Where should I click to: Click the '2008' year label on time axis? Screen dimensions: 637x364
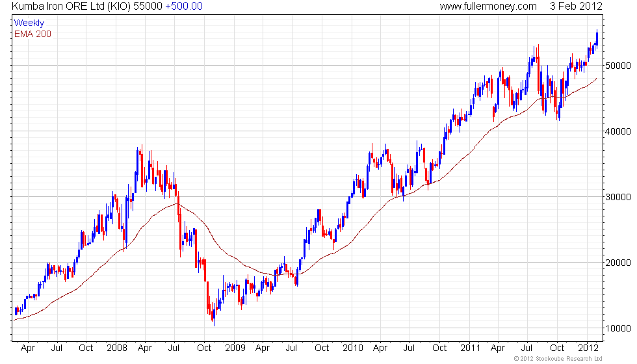116,348
